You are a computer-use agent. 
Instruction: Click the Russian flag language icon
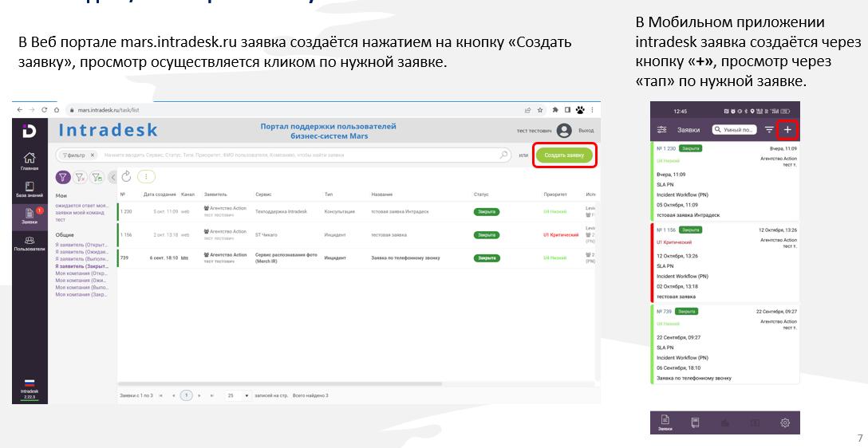tap(30, 383)
